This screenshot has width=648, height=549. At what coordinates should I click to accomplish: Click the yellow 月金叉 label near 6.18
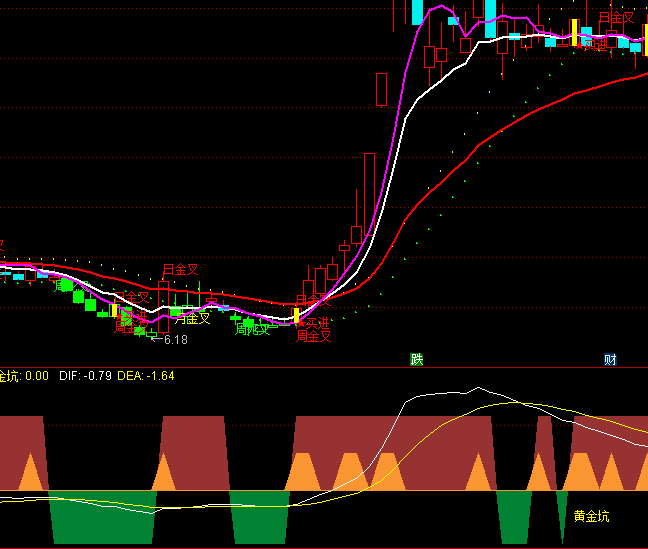(x=192, y=319)
